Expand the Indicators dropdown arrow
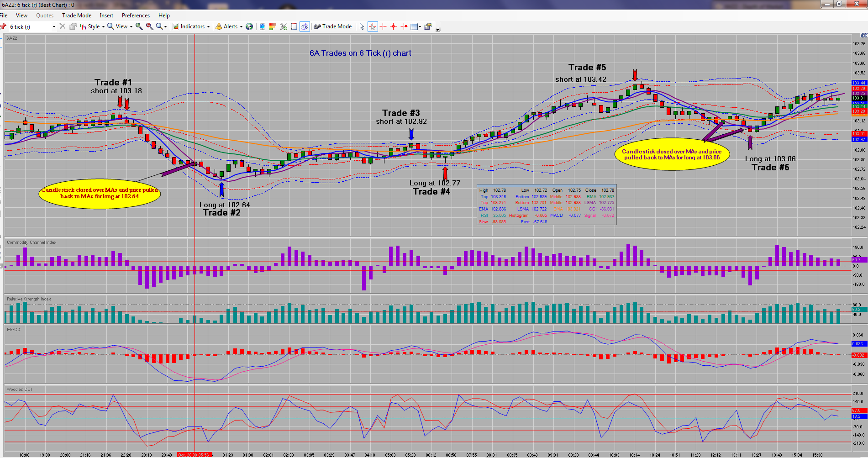 pos(209,26)
